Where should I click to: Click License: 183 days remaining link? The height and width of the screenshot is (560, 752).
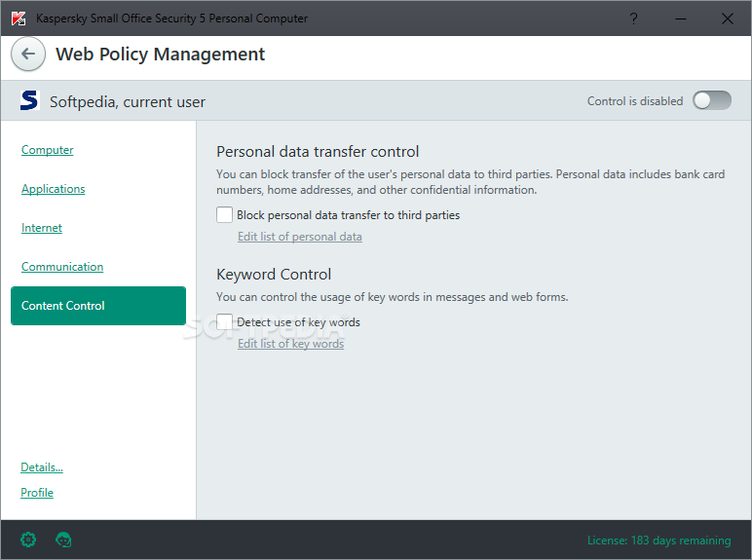[658, 541]
